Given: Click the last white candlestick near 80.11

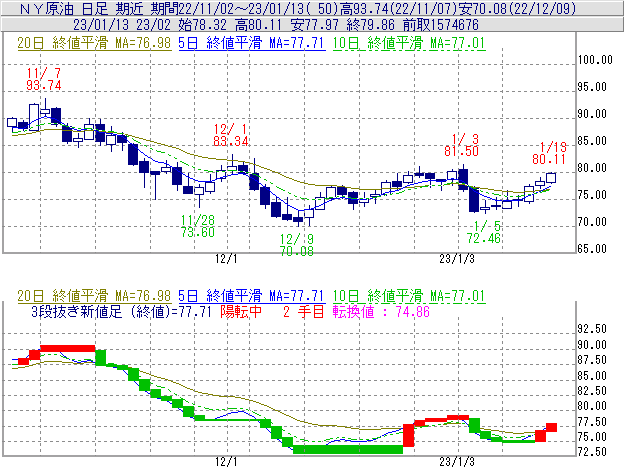Looking at the screenshot, I should click(x=551, y=177).
